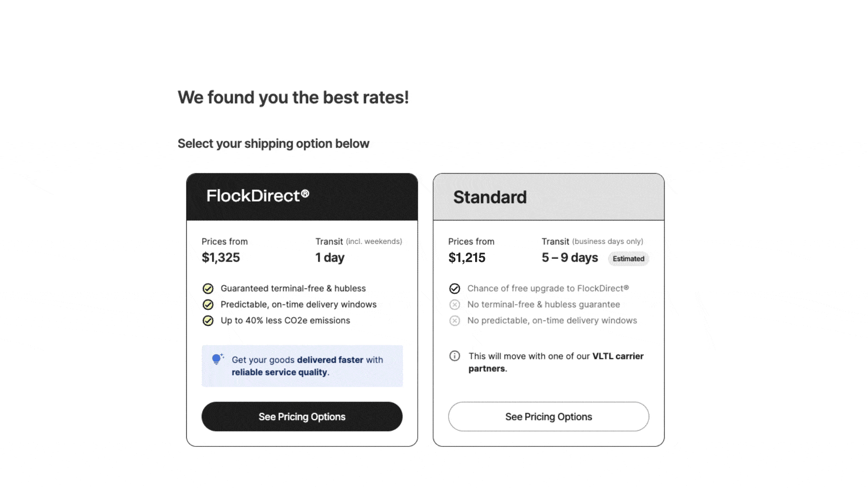Click the Estimated badge next to transit time
This screenshot has height=488, width=868.
(x=628, y=258)
